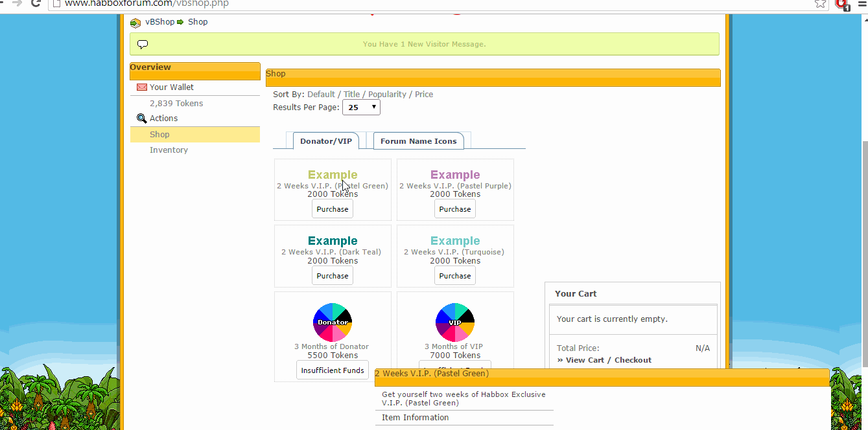
Task: Purchase the Pastel Green V.I.P. item
Action: [333, 209]
